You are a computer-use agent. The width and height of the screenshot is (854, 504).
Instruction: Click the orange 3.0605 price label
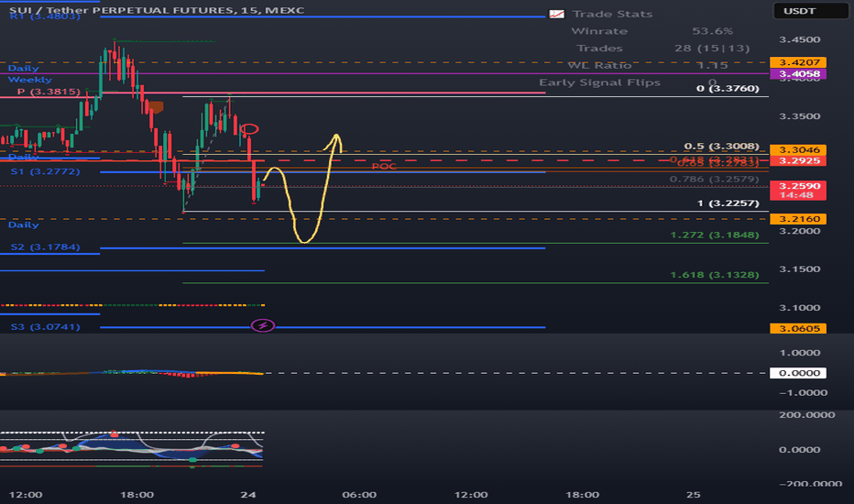pyautogui.click(x=798, y=328)
